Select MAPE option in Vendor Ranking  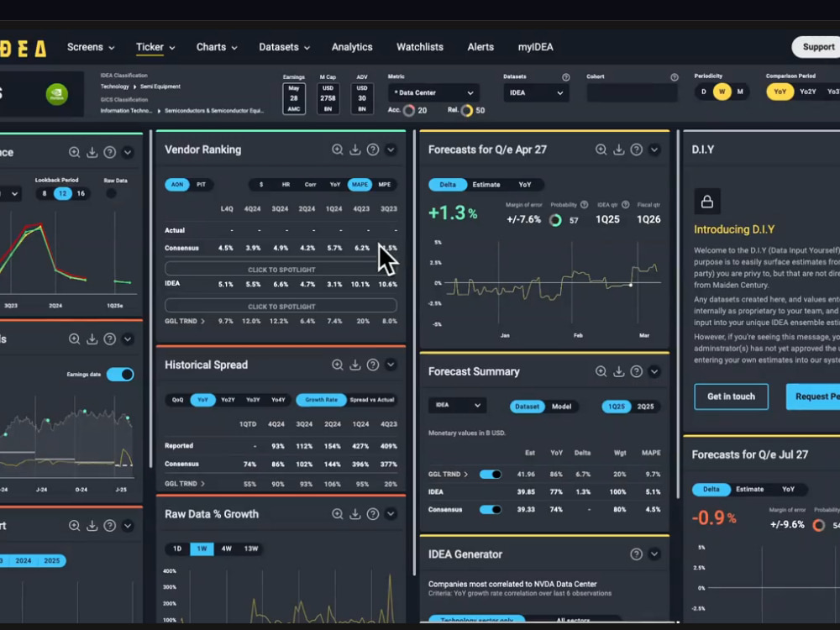tap(360, 184)
